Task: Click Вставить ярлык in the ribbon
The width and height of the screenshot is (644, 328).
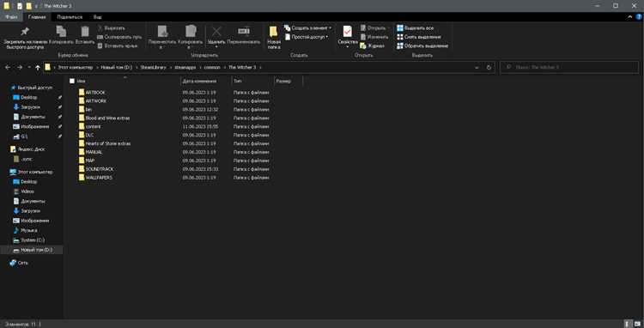Action: (x=118, y=46)
